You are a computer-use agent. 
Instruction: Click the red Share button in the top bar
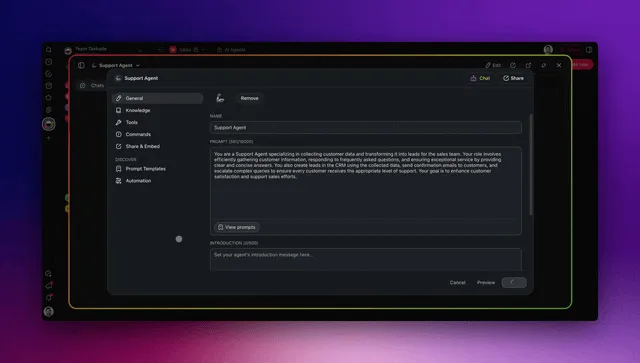point(570,50)
